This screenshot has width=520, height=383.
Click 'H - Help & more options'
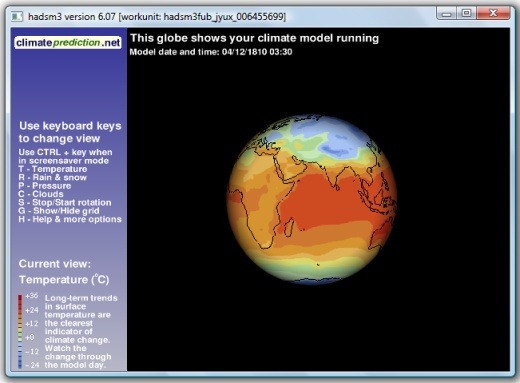pos(70,219)
